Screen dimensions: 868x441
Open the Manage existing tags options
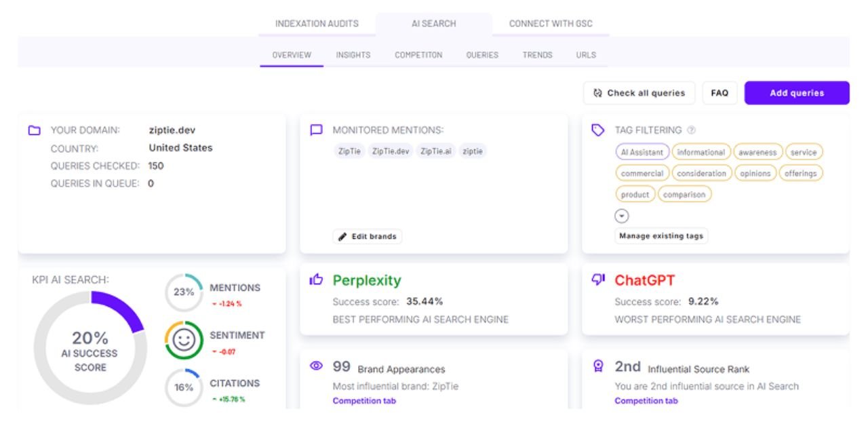click(x=662, y=236)
